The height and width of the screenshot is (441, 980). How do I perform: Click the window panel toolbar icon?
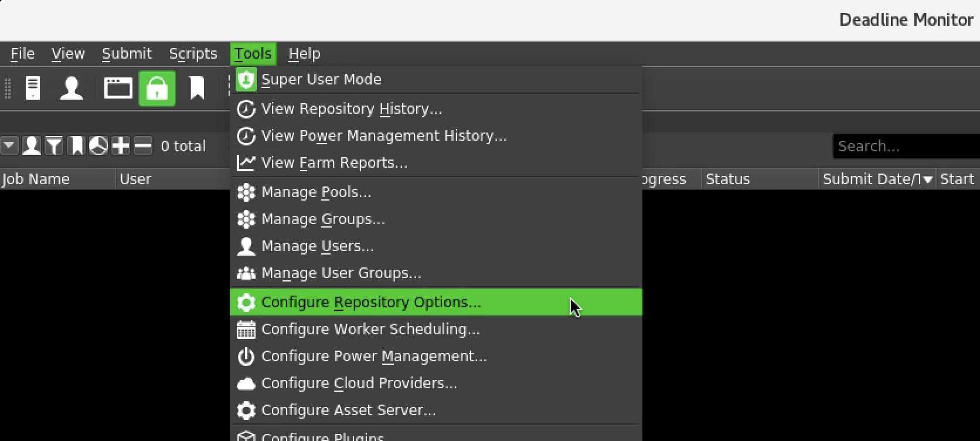pos(118,89)
